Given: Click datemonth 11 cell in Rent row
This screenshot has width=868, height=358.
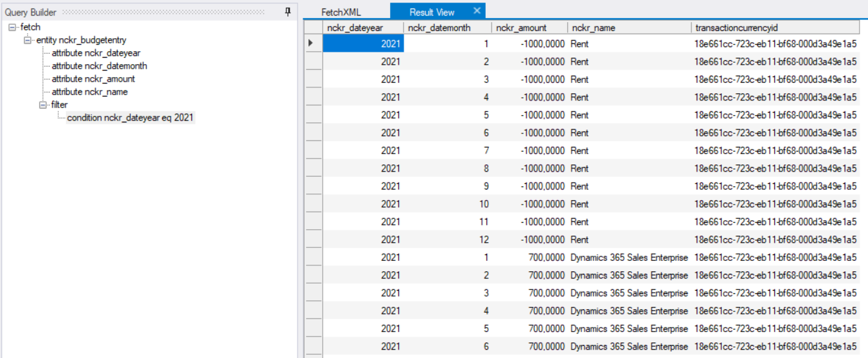Looking at the screenshot, I should pos(448,221).
